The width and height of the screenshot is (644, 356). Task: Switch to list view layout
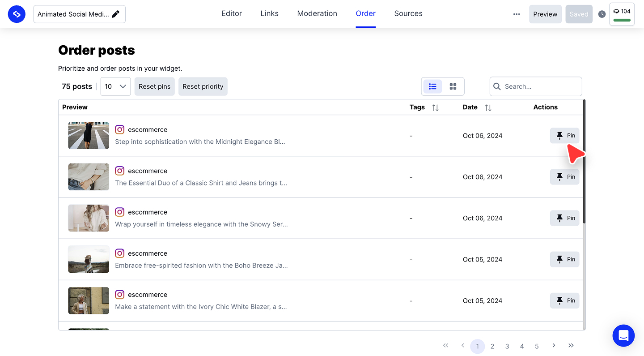[432, 86]
